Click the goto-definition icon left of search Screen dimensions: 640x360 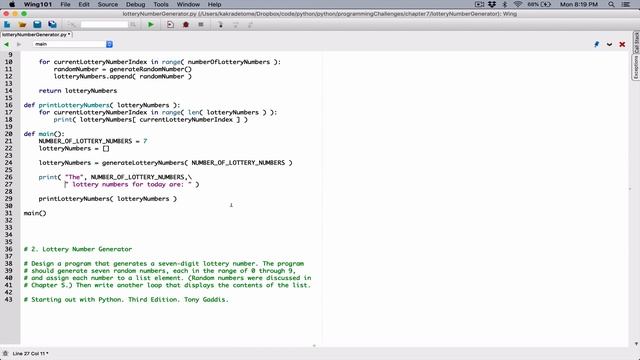(72, 24)
